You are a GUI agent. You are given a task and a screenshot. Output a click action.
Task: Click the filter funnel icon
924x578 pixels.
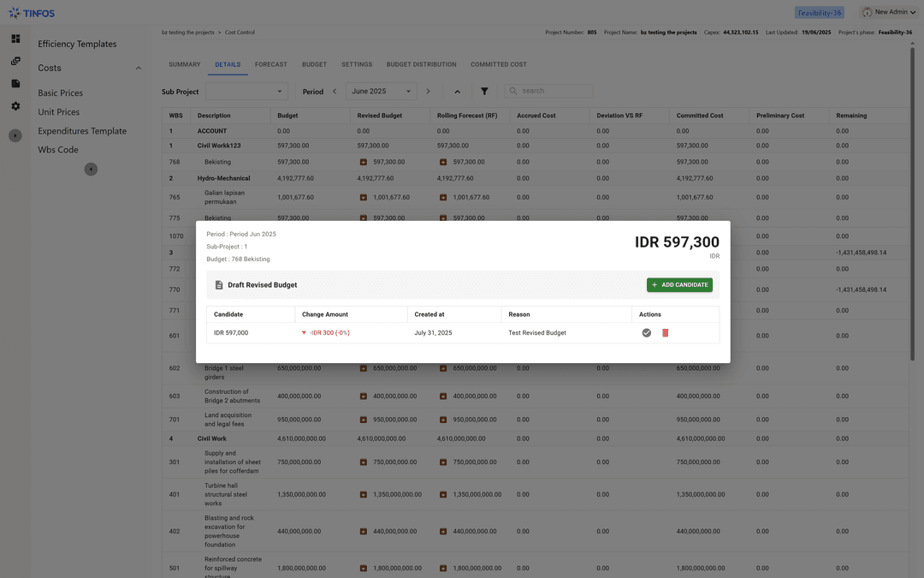(x=484, y=92)
